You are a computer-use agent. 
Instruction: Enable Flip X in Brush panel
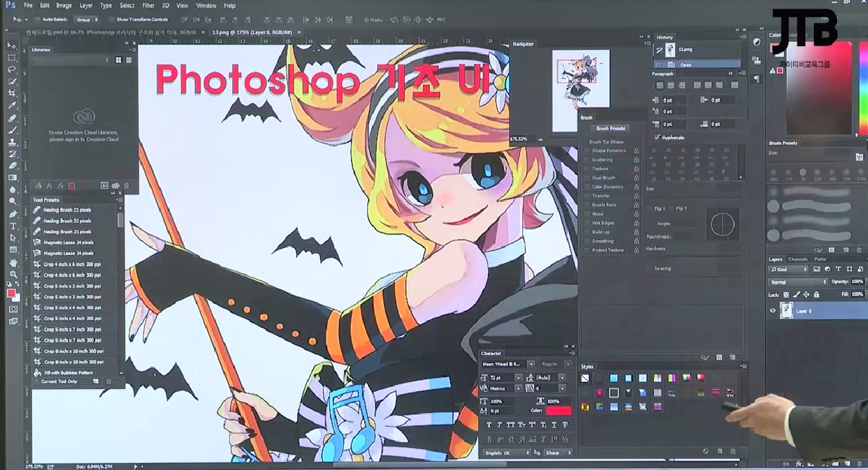point(650,208)
